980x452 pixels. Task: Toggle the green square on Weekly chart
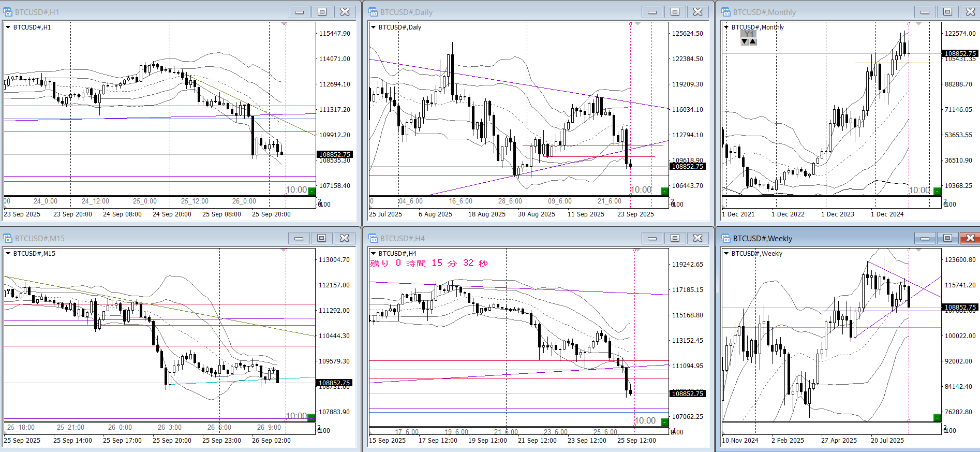[x=937, y=417]
